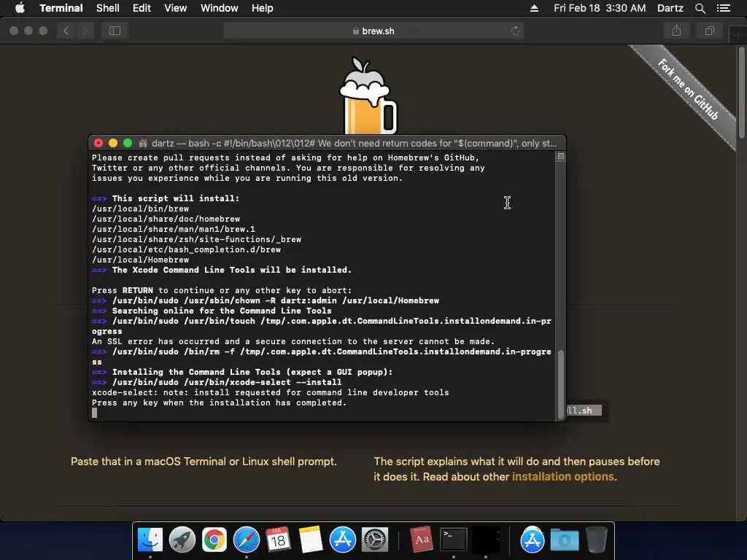The image size is (747, 560).
Task: Open the Downloads folder in Dock
Action: 565,540
